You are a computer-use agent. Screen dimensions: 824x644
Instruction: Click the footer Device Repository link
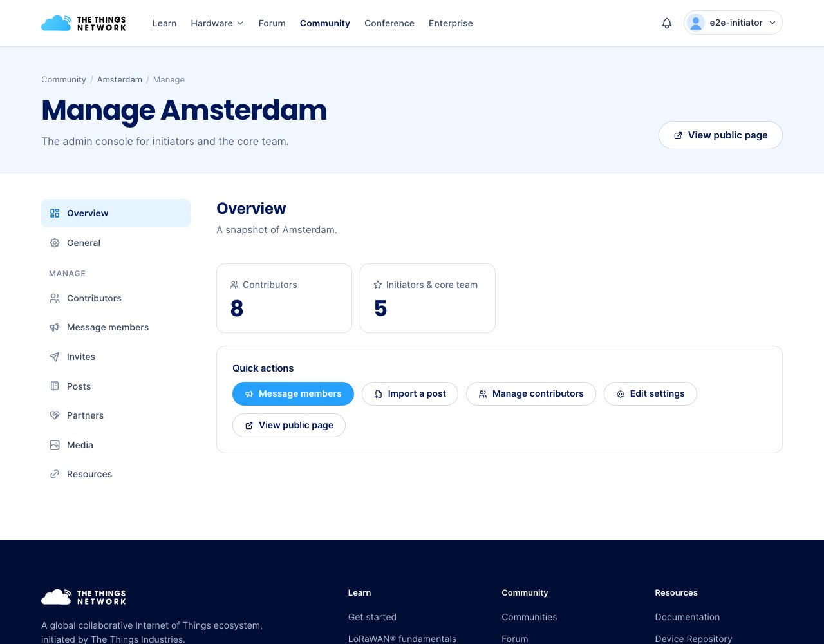point(693,639)
